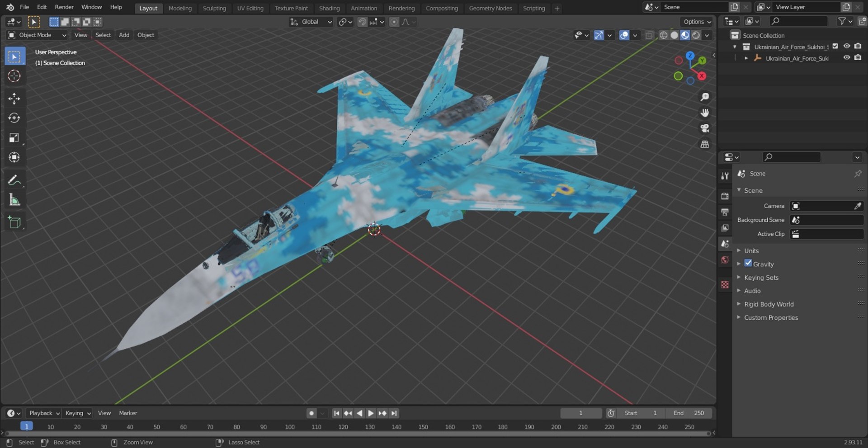Open View Layer properties tab
The height and width of the screenshot is (448, 868).
725,228
